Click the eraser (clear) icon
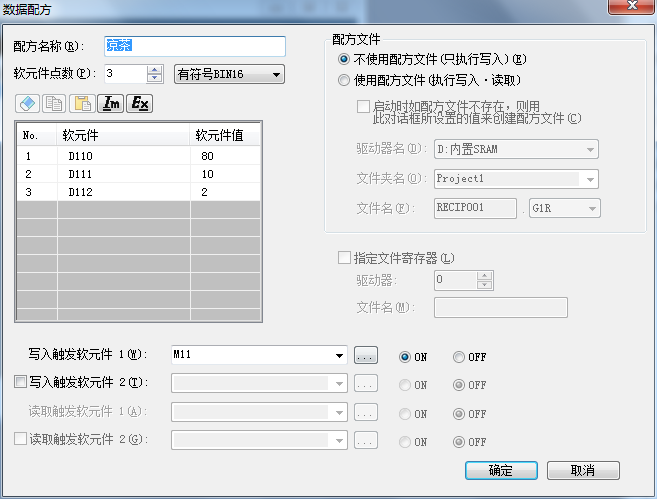The height and width of the screenshot is (499, 657). pos(28,104)
